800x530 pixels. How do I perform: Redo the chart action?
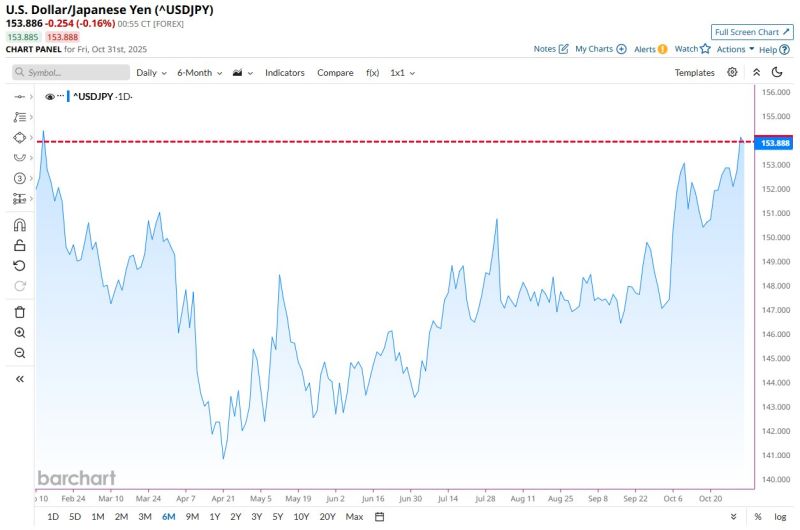[19, 286]
